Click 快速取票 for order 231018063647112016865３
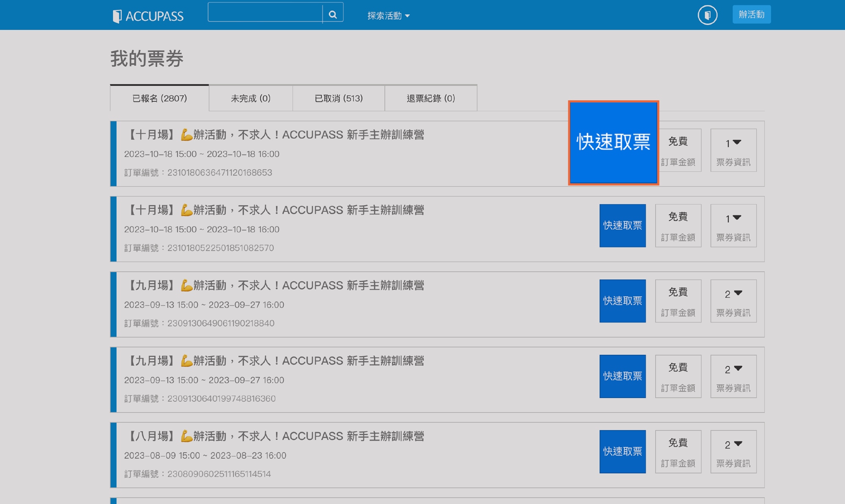Viewport: 845px width, 504px height. 613,142
